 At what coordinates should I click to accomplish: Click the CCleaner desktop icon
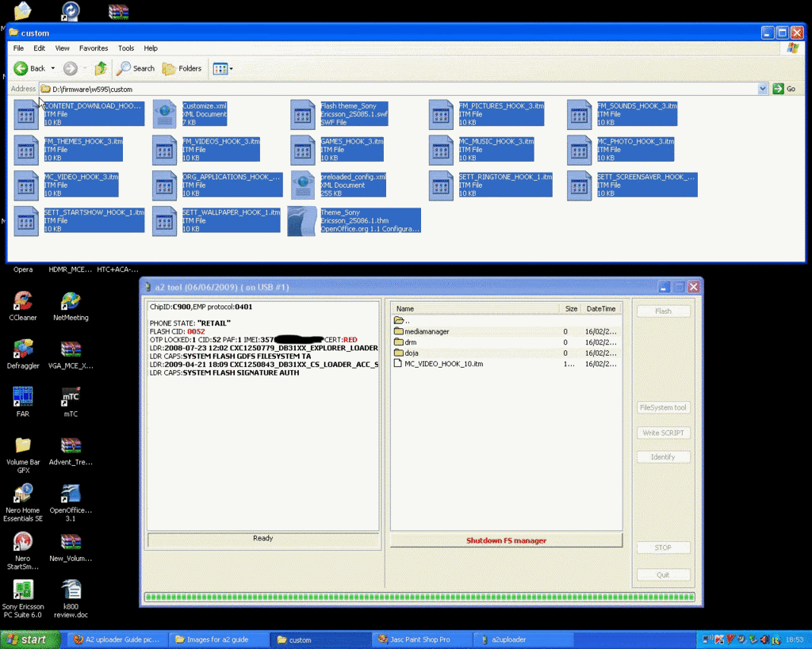[23, 302]
